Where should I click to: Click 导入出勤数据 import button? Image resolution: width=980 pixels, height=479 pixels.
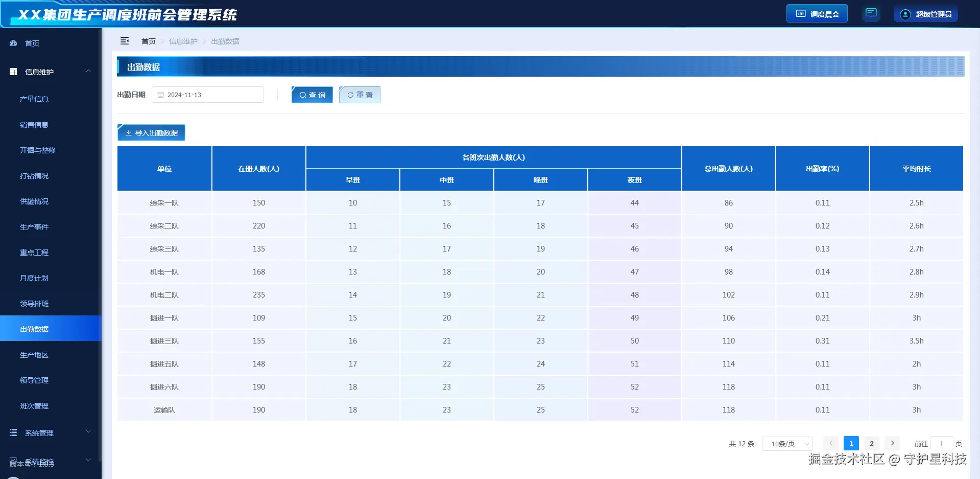pyautogui.click(x=151, y=132)
